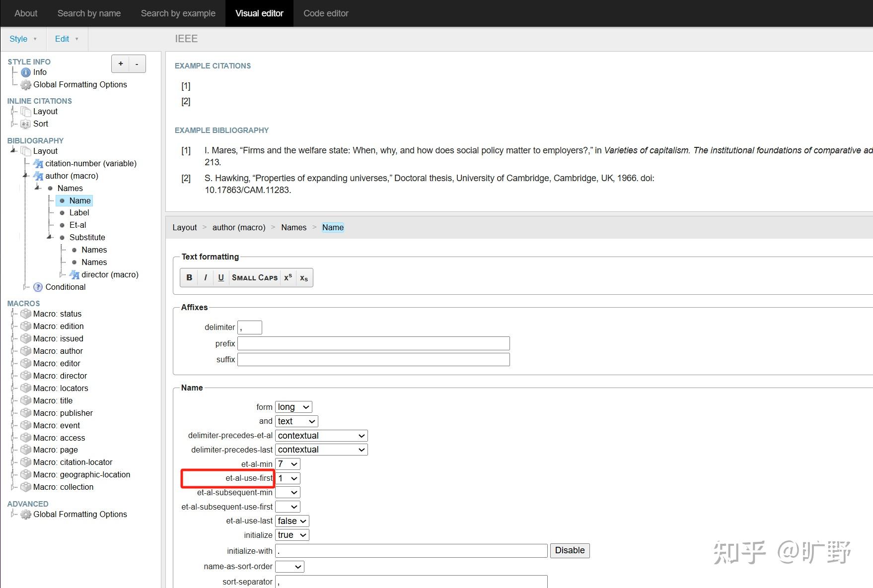Click the director (macro) icon under Substitute
The height and width of the screenshot is (588, 873).
tap(74, 274)
